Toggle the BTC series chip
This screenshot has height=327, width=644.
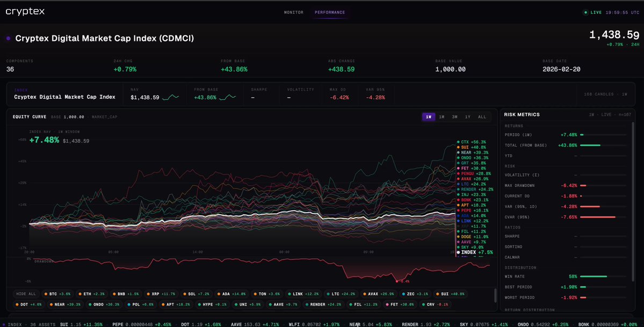pyautogui.click(x=57, y=294)
